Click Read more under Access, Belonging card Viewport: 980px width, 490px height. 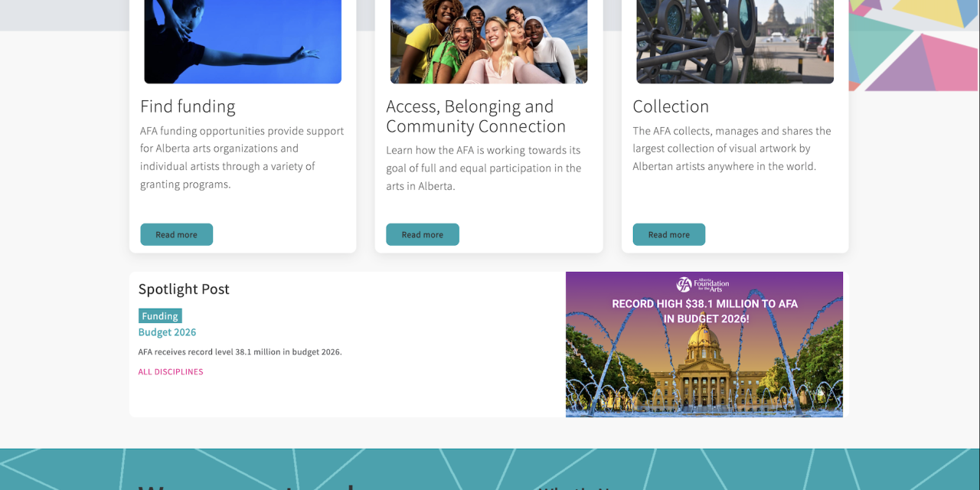tap(423, 234)
